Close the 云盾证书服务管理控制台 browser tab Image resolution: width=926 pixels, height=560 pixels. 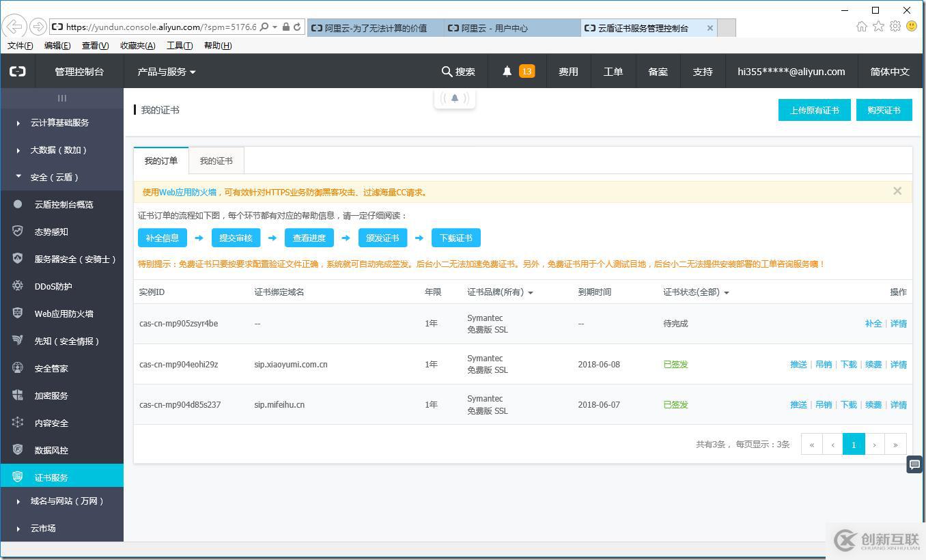(710, 28)
